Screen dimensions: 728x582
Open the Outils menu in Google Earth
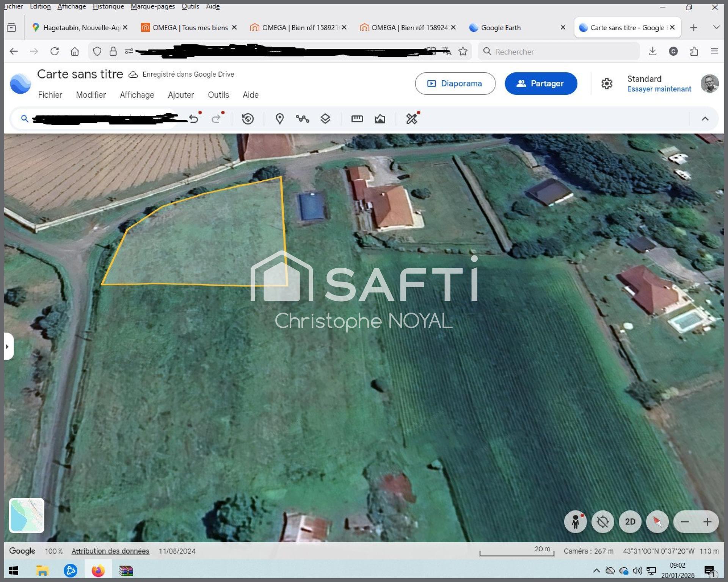218,95
